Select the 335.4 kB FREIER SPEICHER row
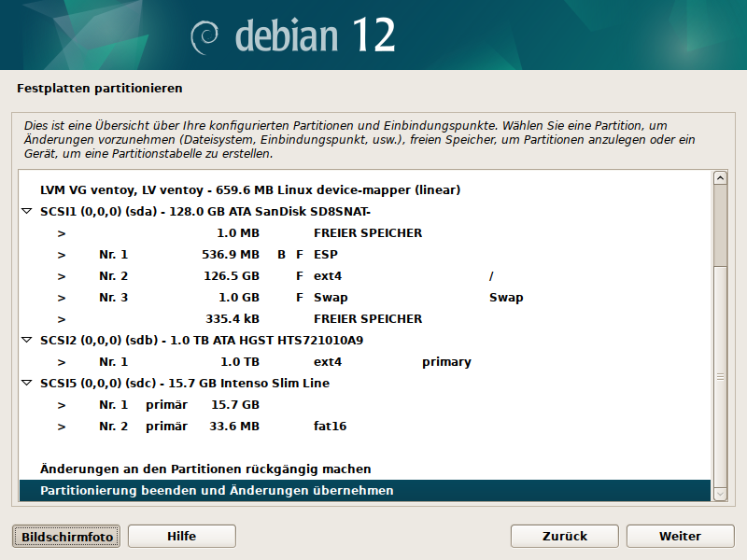The image size is (747, 560). pyautogui.click(x=365, y=318)
